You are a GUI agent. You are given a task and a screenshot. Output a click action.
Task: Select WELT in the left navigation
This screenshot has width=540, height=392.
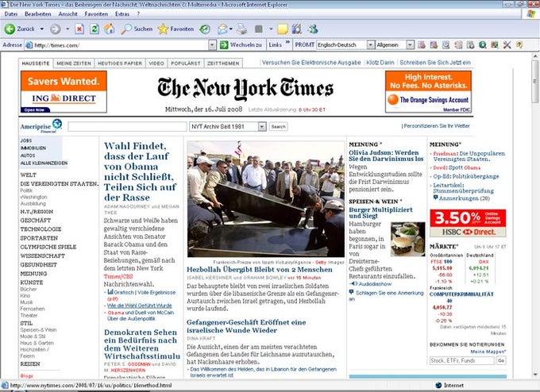click(29, 175)
